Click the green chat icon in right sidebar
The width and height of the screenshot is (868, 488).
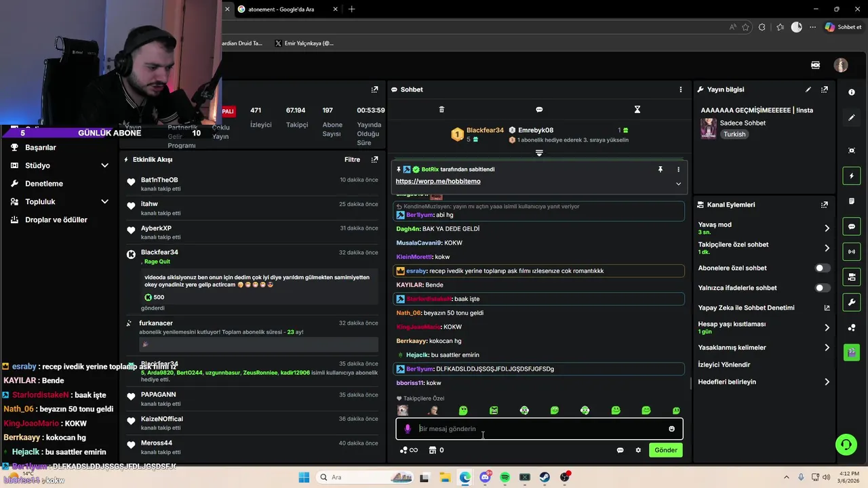pyautogui.click(x=852, y=226)
